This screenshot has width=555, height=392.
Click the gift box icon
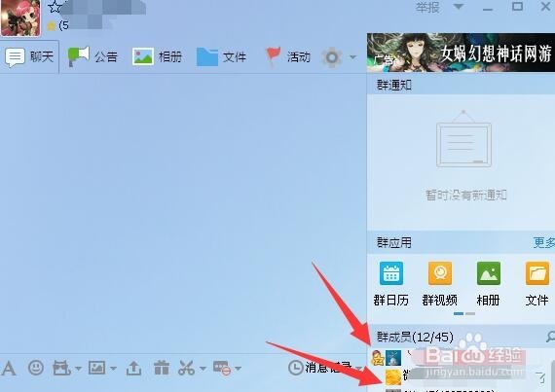pos(162,368)
